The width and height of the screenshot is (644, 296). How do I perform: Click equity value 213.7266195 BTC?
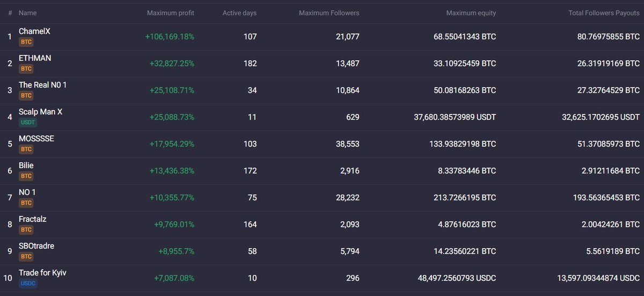(x=465, y=198)
